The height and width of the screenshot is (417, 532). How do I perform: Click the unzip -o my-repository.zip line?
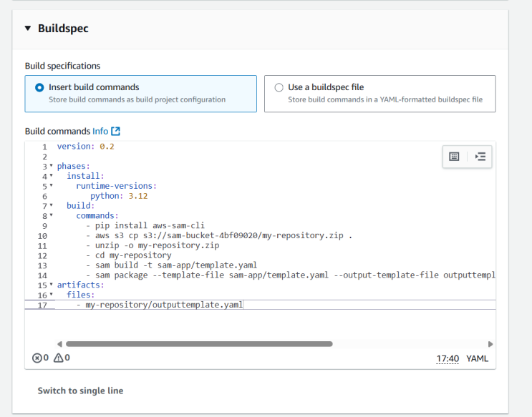click(153, 245)
